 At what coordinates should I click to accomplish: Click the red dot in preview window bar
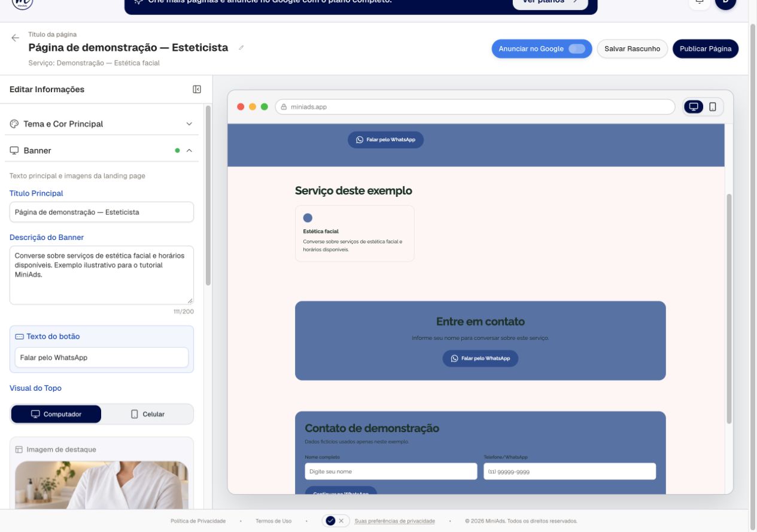241,107
